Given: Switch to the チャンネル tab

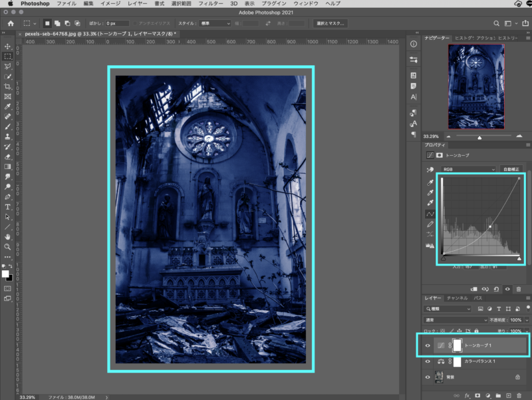Looking at the screenshot, I should 457,298.
